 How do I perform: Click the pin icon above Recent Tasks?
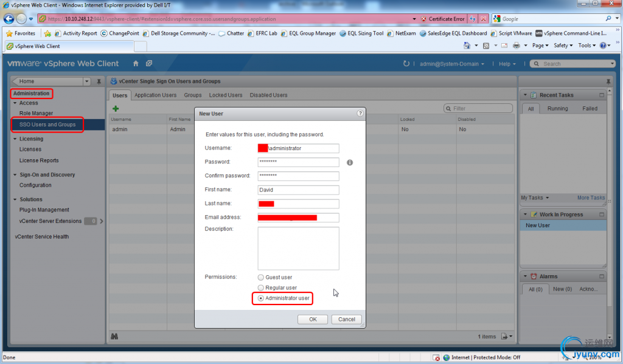tap(608, 81)
